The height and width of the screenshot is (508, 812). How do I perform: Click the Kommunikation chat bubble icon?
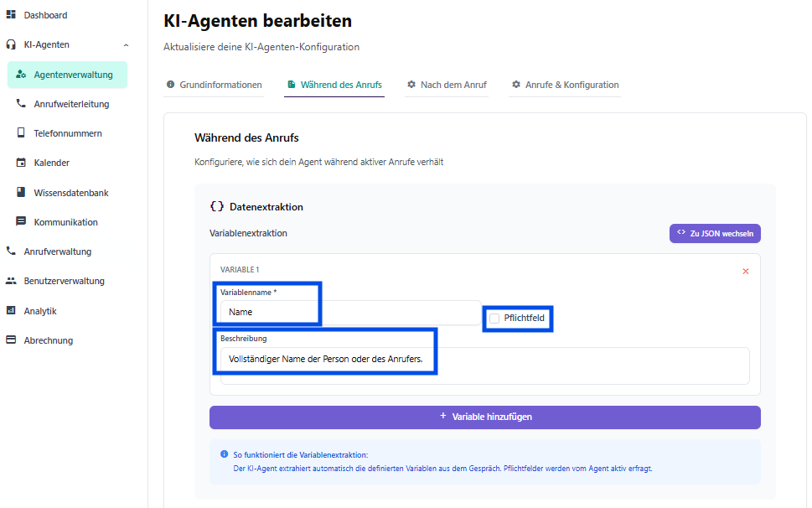(x=21, y=222)
